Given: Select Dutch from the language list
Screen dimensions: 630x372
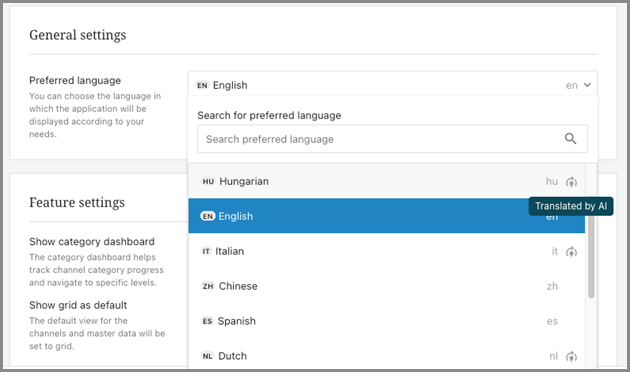Looking at the screenshot, I should pos(387,355).
